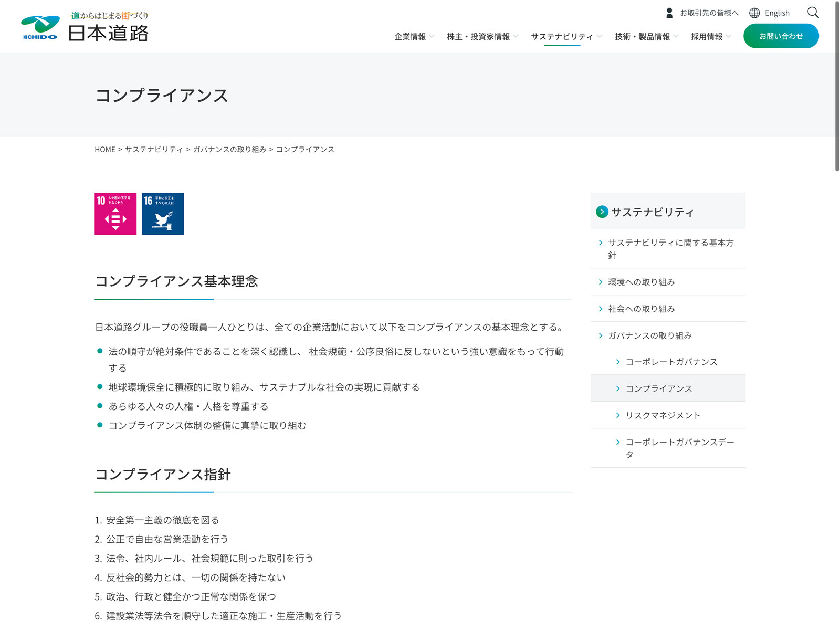Image resolution: width=840 pixels, height=630 pixels.
Task: Click the person icon for business partners
Action: pyautogui.click(x=669, y=13)
